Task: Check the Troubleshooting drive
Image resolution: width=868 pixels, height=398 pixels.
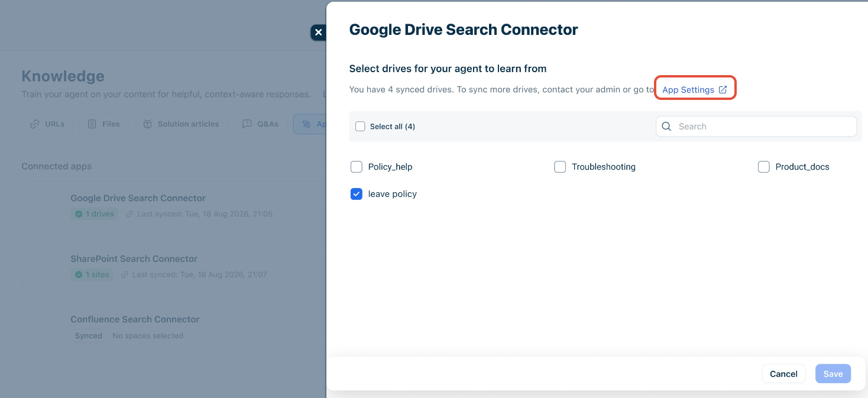Action: pos(560,167)
